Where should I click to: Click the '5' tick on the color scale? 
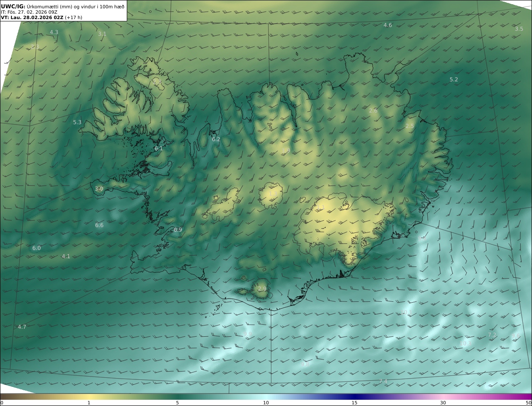177,403
